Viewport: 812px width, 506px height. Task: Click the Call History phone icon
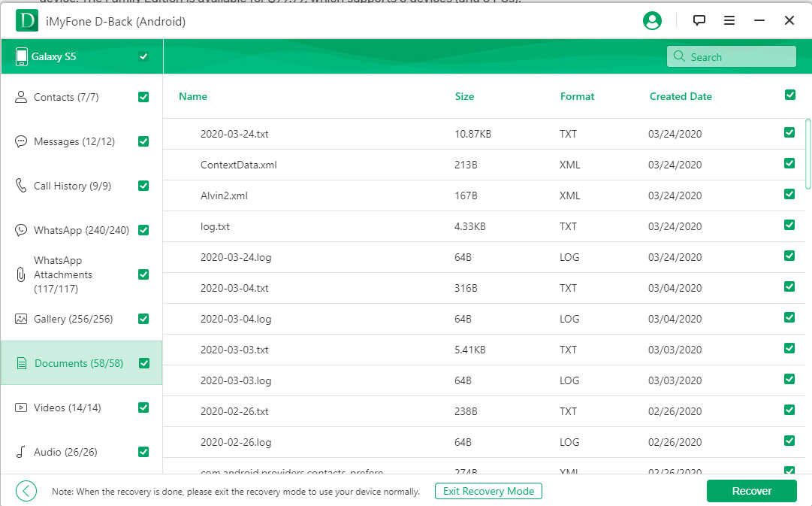(21, 185)
